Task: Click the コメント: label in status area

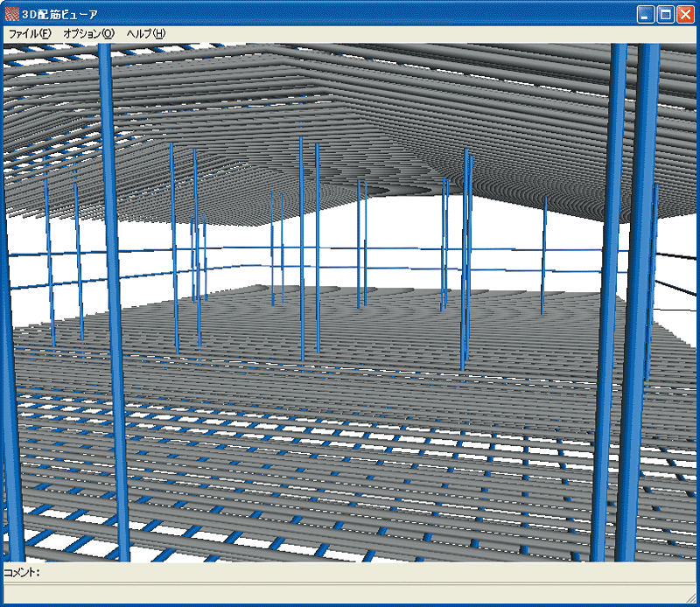Action: coord(22,572)
